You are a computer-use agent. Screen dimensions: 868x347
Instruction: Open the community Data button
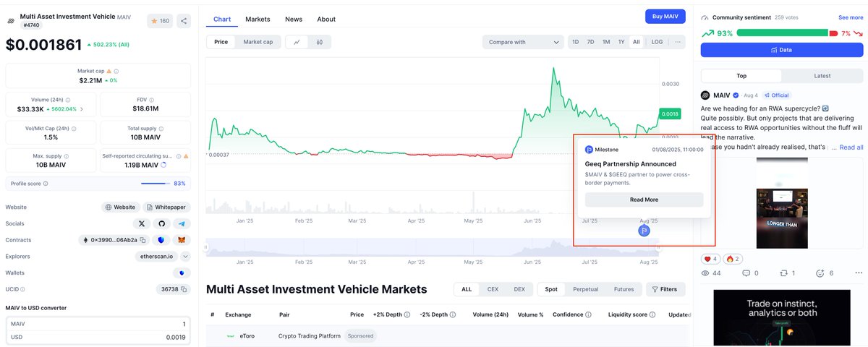pyautogui.click(x=781, y=50)
